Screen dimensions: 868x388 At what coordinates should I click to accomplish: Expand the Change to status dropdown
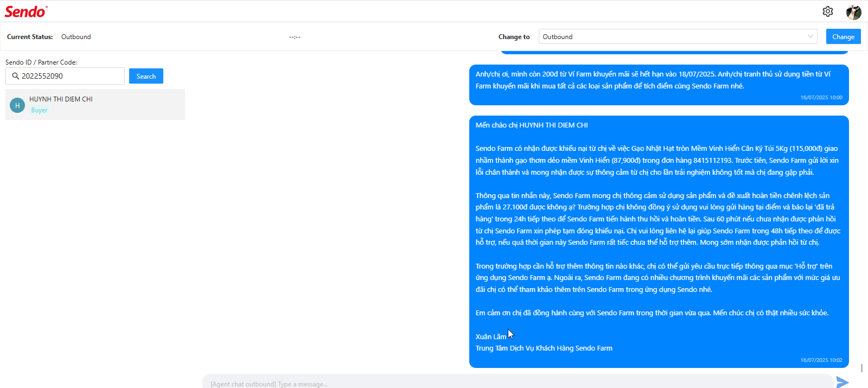point(678,36)
